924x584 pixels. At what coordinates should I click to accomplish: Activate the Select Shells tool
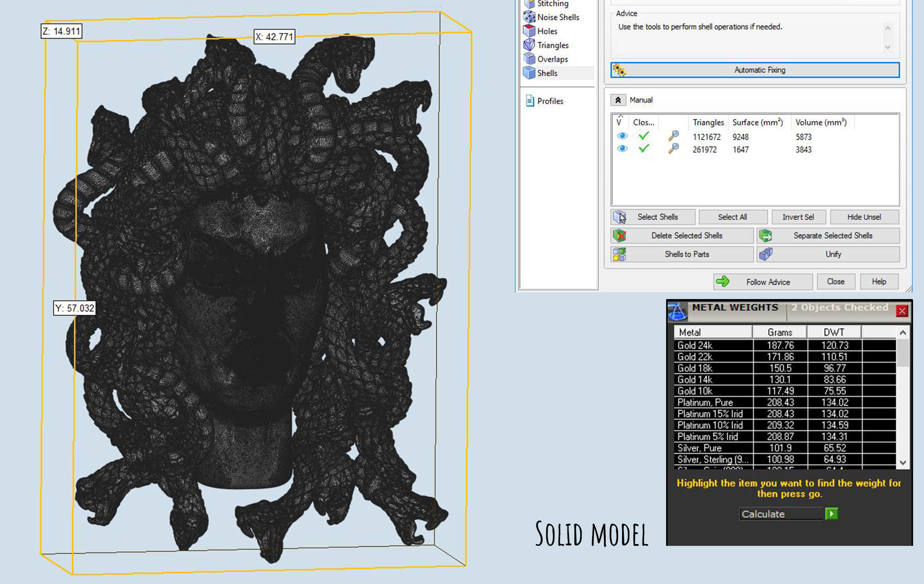(x=652, y=217)
